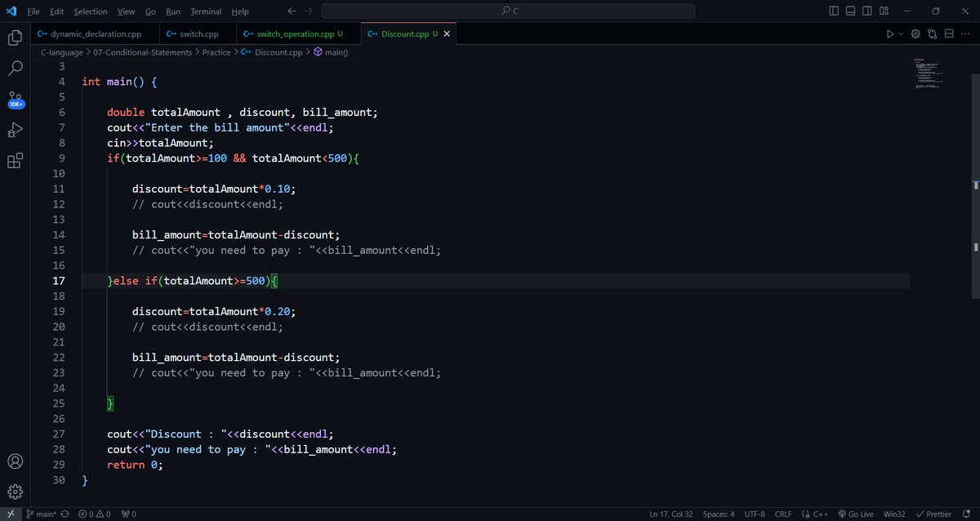
Task: Open the Manage gear at activity bar bottom
Action: point(15,492)
